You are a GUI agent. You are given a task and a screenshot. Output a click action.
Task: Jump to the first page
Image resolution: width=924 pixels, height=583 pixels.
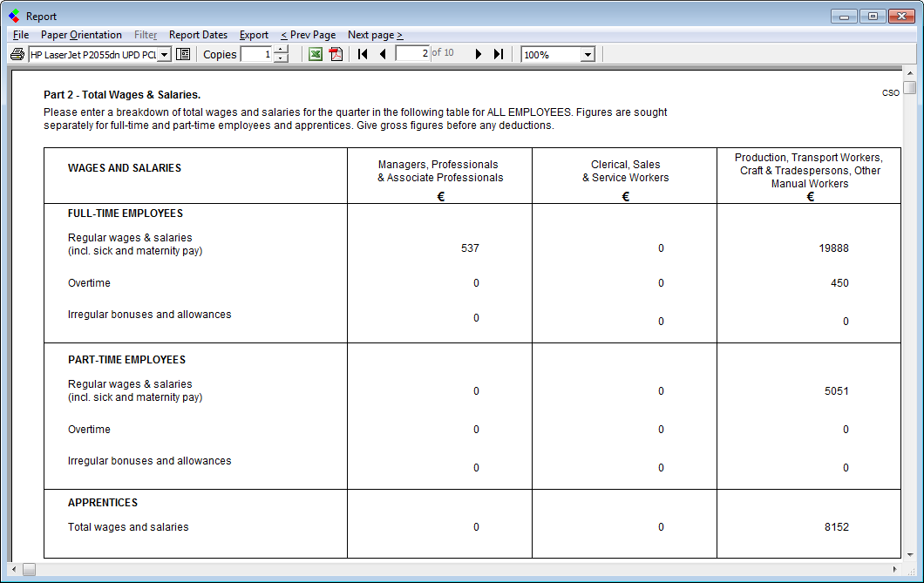tap(363, 54)
